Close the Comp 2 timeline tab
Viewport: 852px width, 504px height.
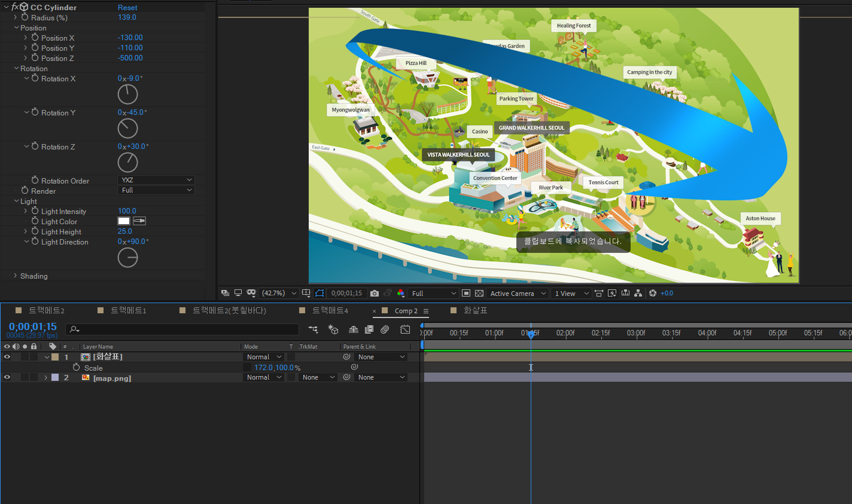375,311
